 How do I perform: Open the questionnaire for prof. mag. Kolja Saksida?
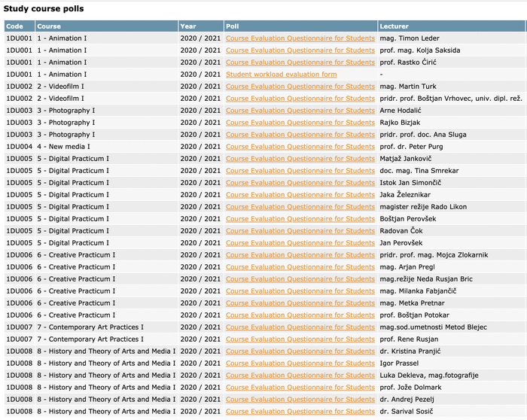tap(300, 50)
